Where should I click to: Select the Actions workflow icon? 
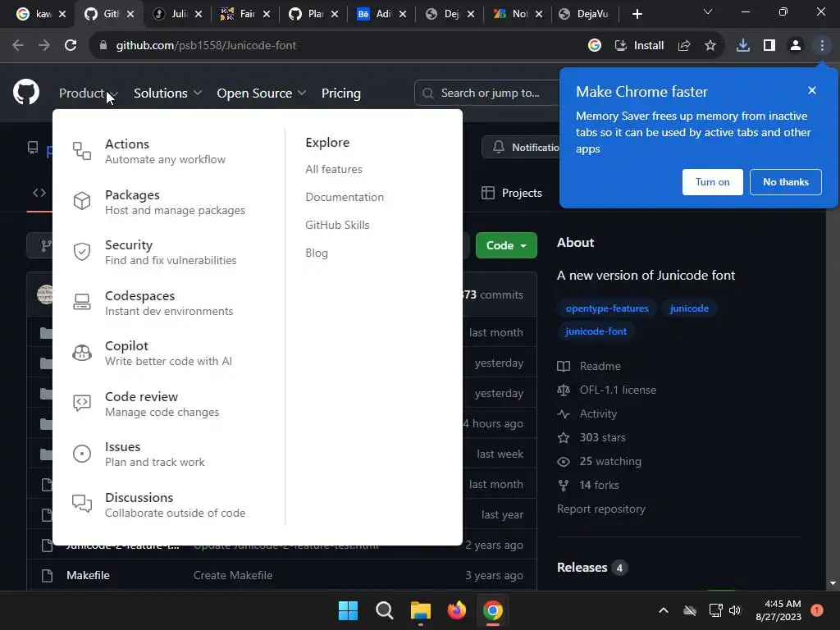pyautogui.click(x=82, y=151)
